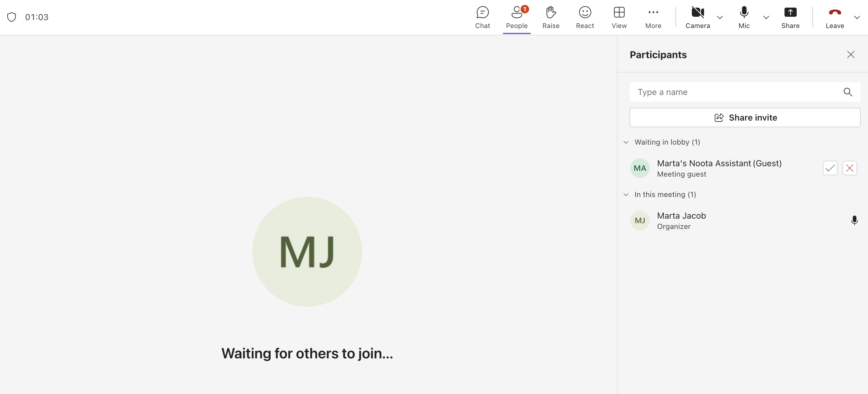Open the View layout options
Screen dimensions: 868x394
[619, 13]
